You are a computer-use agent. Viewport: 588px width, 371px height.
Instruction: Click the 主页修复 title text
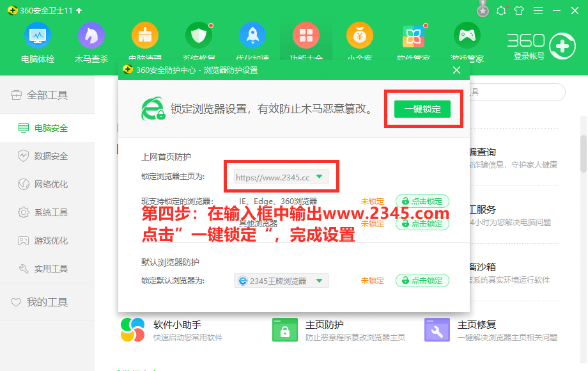[477, 324]
